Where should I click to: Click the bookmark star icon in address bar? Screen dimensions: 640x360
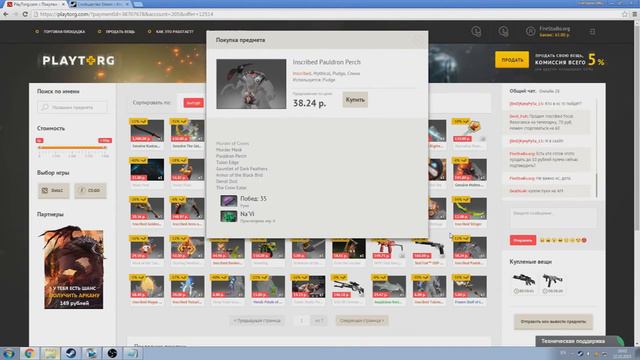[x=624, y=14]
